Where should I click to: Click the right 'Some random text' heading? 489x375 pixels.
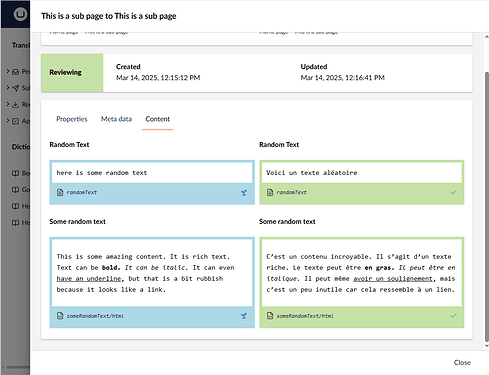pos(287,222)
